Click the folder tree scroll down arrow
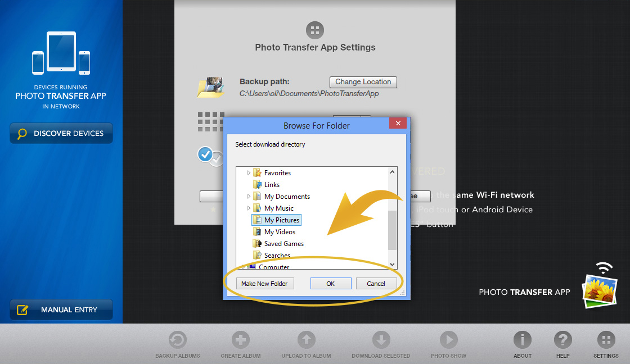 pos(392,264)
